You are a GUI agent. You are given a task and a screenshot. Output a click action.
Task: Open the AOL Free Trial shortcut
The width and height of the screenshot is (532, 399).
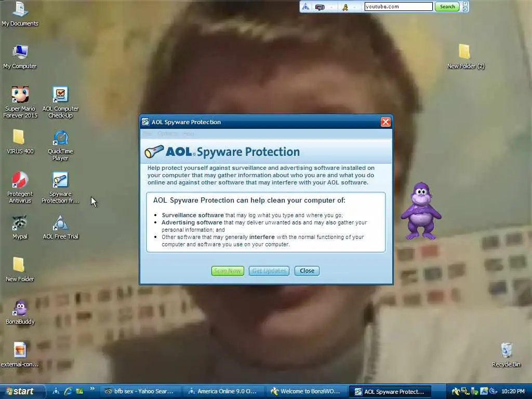[x=60, y=228]
